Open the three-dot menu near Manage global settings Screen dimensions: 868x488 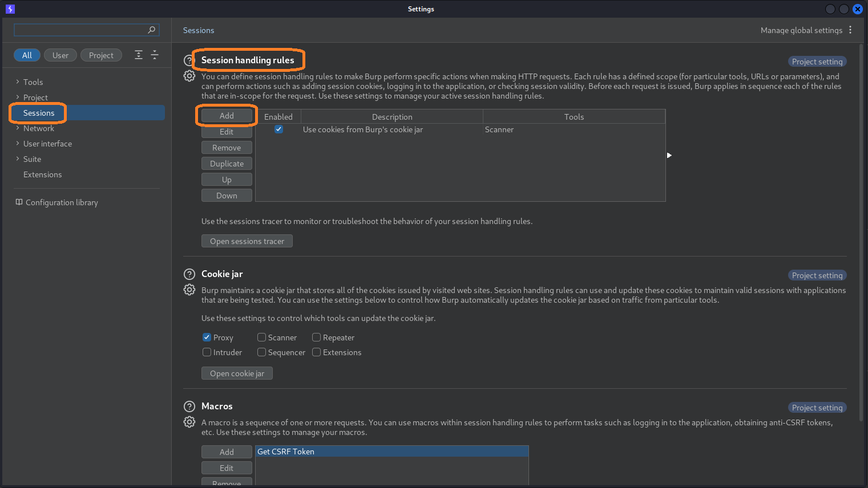click(851, 30)
